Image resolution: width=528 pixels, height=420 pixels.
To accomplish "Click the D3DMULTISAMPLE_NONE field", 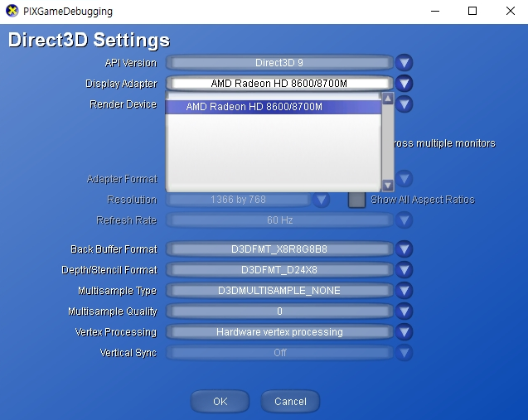I will pyautogui.click(x=279, y=291).
